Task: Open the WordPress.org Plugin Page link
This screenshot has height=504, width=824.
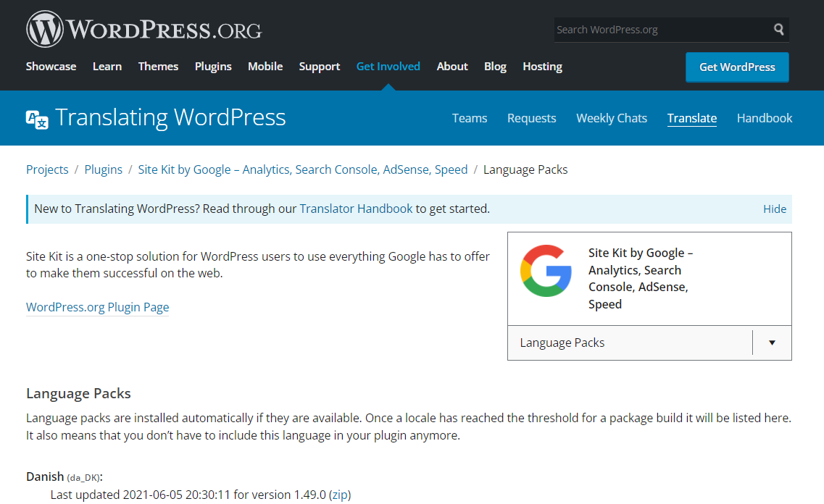Action: 98,307
